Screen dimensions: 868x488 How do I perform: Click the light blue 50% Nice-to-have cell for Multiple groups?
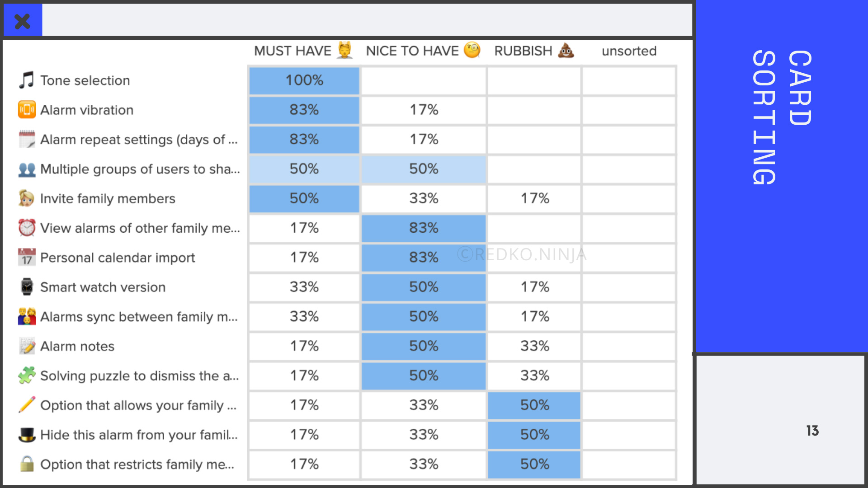click(x=424, y=169)
